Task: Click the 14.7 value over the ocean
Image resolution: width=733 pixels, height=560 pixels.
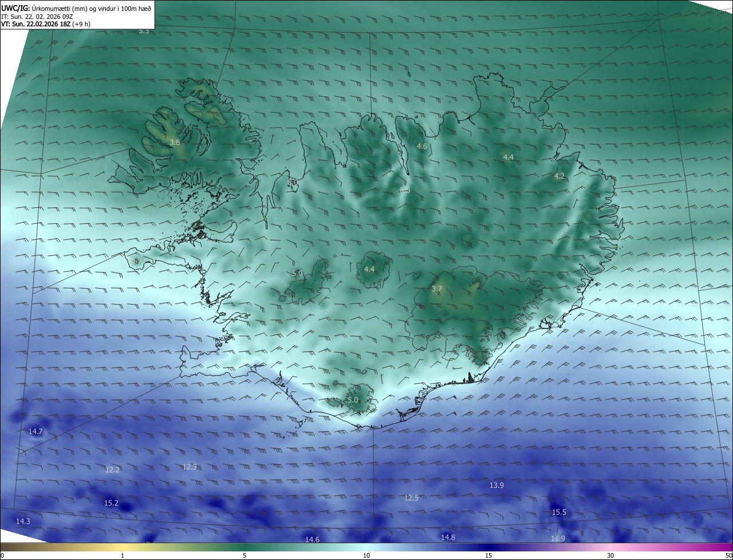Action: [x=36, y=431]
